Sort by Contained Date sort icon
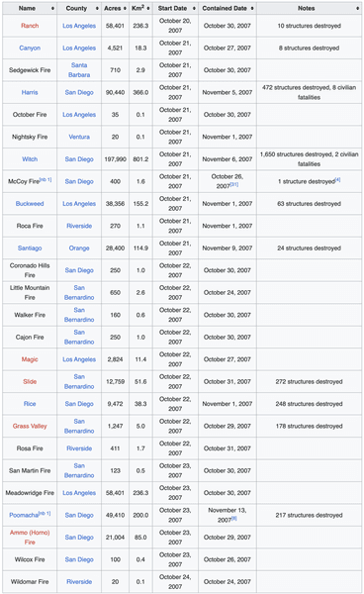 coord(252,8)
